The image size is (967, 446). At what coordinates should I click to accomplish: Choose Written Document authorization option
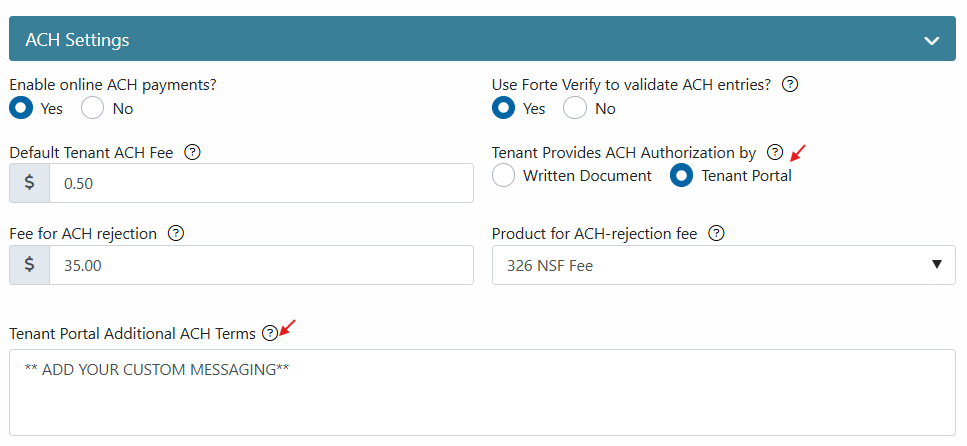pos(504,176)
